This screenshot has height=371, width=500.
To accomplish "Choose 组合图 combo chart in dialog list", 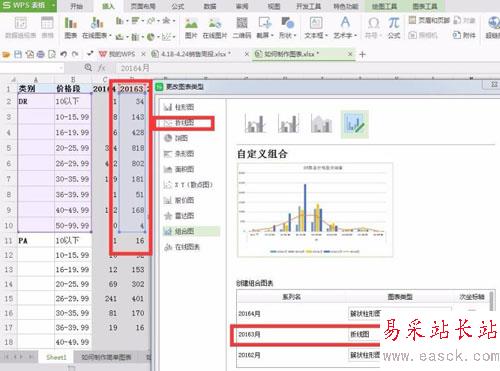I will 191,231.
